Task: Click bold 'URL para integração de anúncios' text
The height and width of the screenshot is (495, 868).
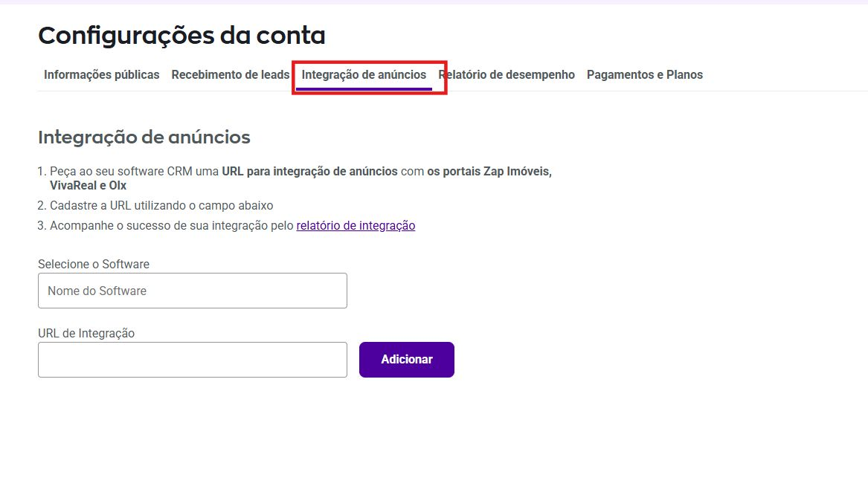Action: click(309, 172)
